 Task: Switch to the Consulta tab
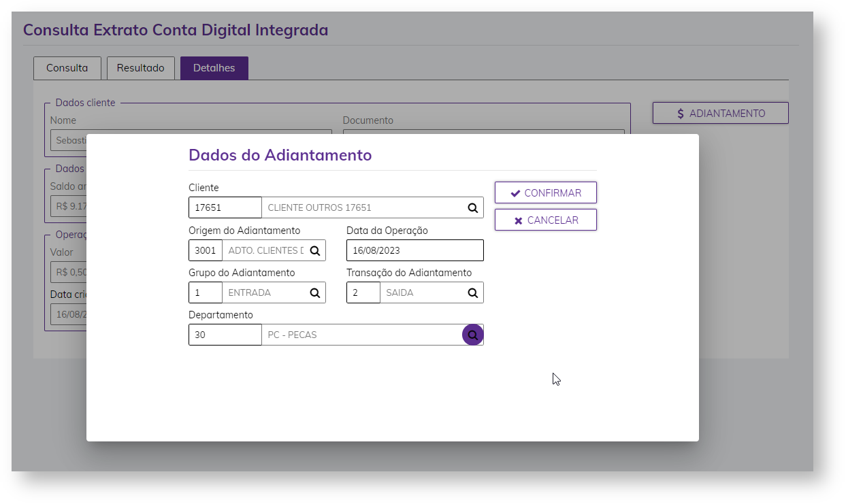pos(67,68)
